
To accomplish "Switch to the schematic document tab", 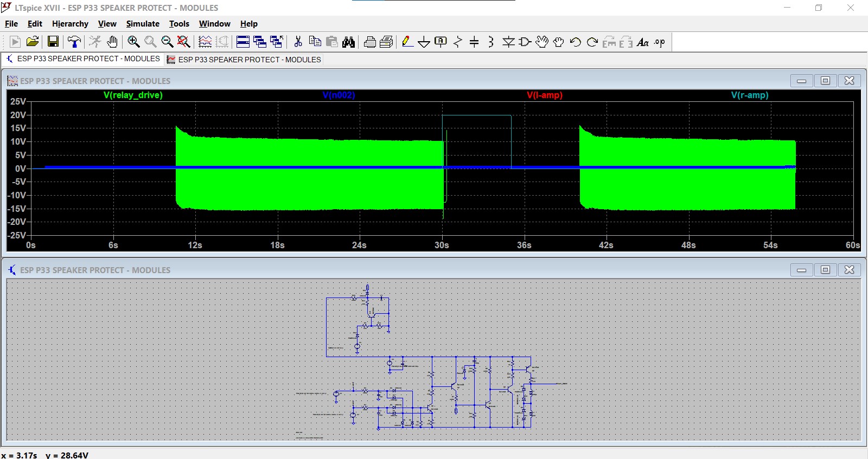I will coord(83,59).
